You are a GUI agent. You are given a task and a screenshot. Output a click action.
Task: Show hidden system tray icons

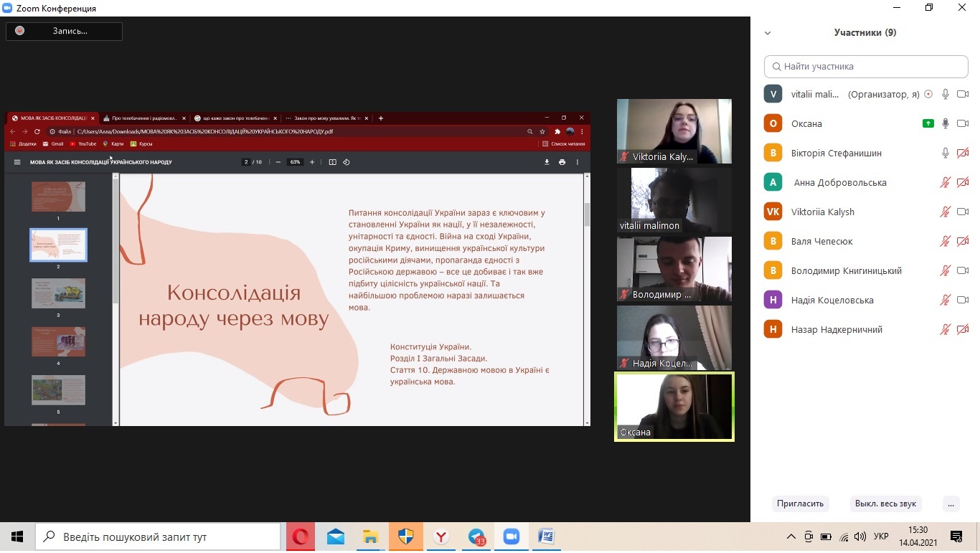[791, 537]
